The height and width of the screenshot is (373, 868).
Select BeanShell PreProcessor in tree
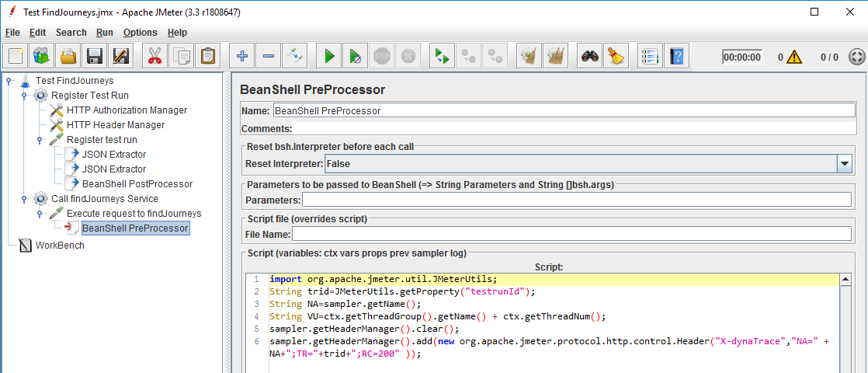point(135,228)
